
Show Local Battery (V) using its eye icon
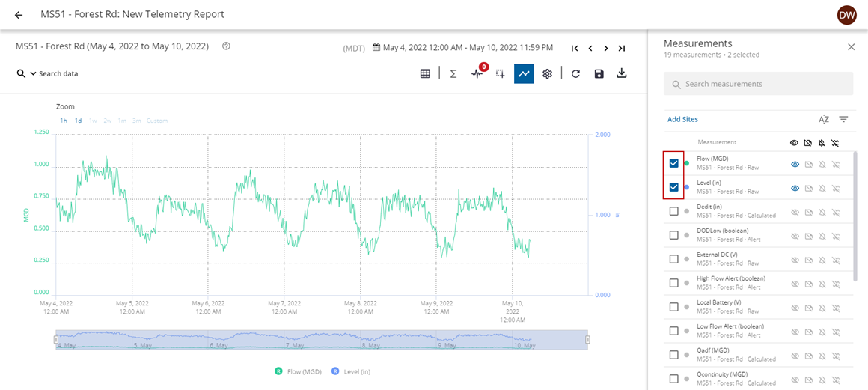795,308
